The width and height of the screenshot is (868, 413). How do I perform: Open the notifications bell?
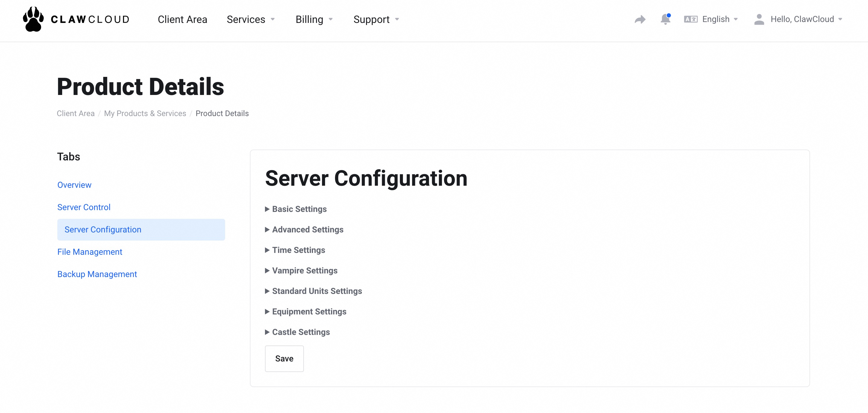click(665, 19)
